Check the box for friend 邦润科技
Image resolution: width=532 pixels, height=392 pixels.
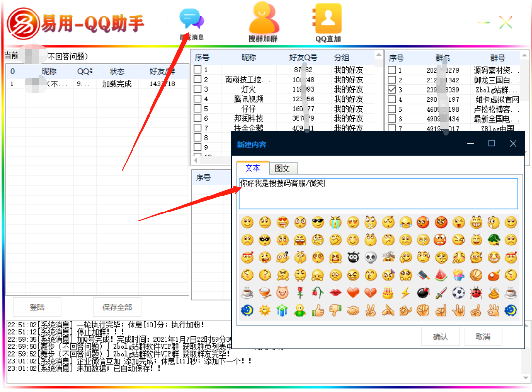click(x=198, y=118)
